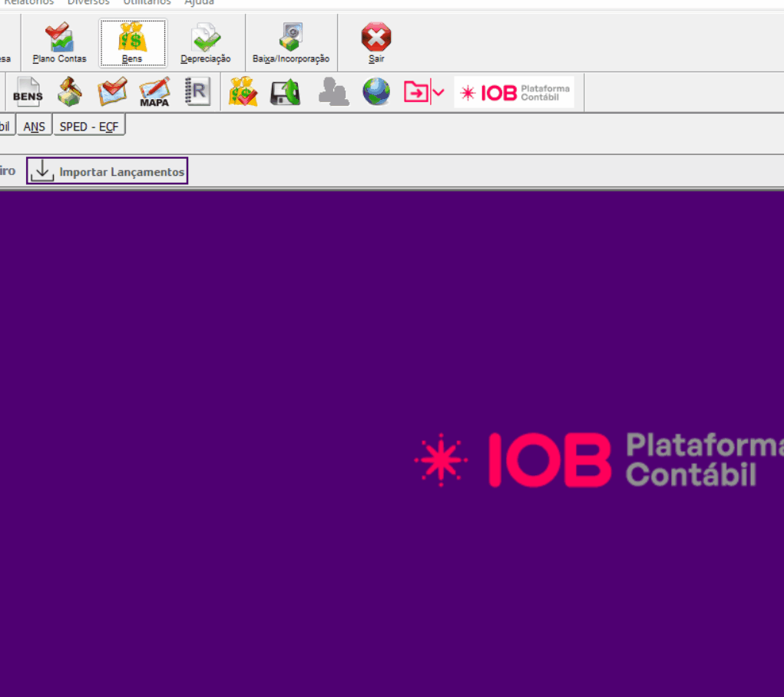Open the Plano Contas module

[59, 43]
